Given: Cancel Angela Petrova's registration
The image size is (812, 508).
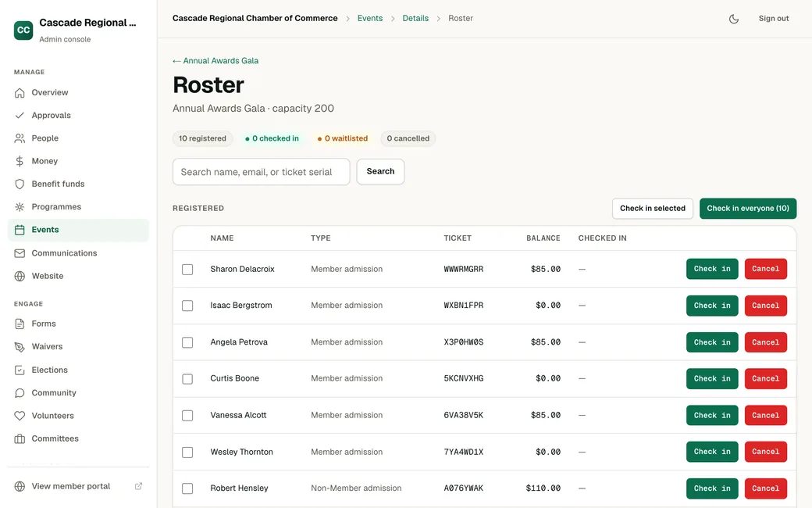Looking at the screenshot, I should (x=766, y=342).
